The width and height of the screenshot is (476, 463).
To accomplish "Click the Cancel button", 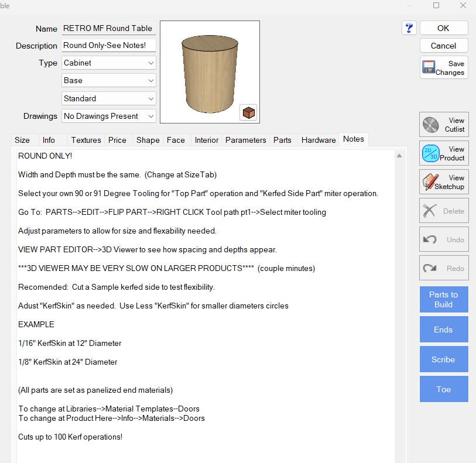I will coord(443,46).
